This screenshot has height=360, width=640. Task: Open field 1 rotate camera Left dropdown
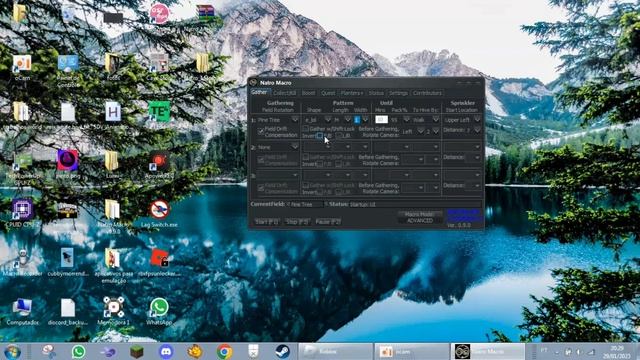[413, 131]
